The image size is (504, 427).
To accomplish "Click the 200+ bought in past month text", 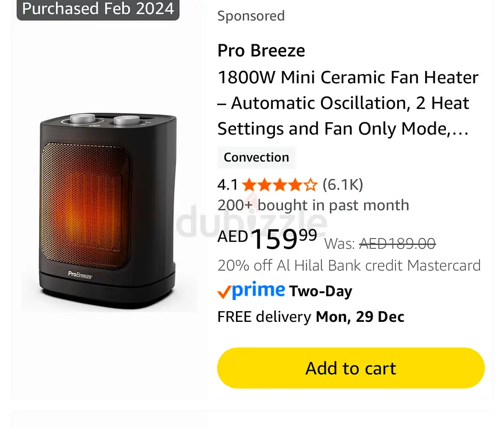I will 313,205.
